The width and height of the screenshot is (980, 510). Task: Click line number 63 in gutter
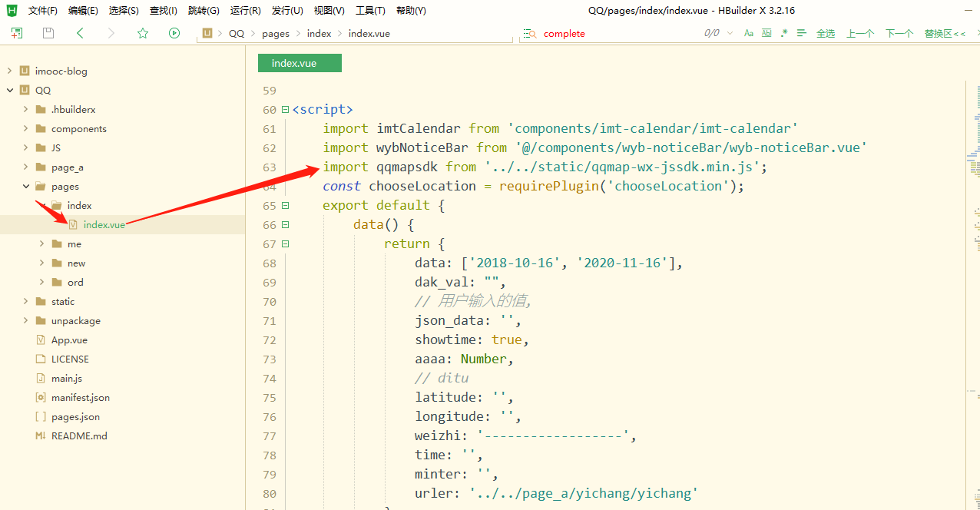[269, 167]
